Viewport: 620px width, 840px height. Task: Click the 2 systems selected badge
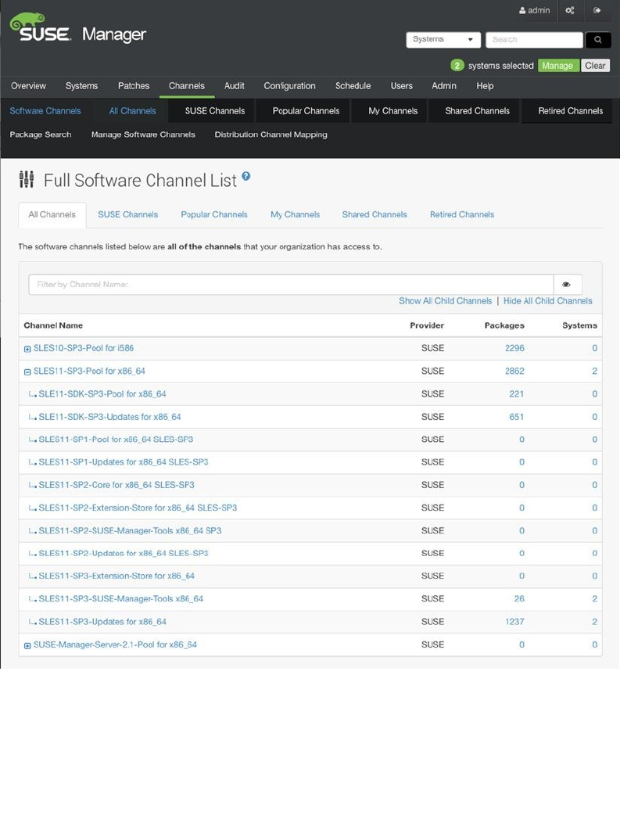pos(457,66)
